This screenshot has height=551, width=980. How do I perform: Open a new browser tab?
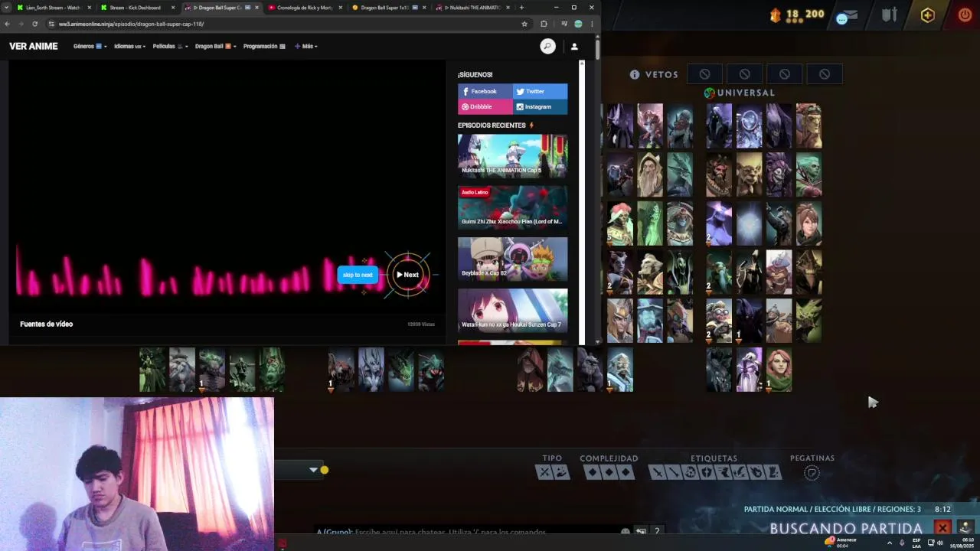click(x=521, y=8)
